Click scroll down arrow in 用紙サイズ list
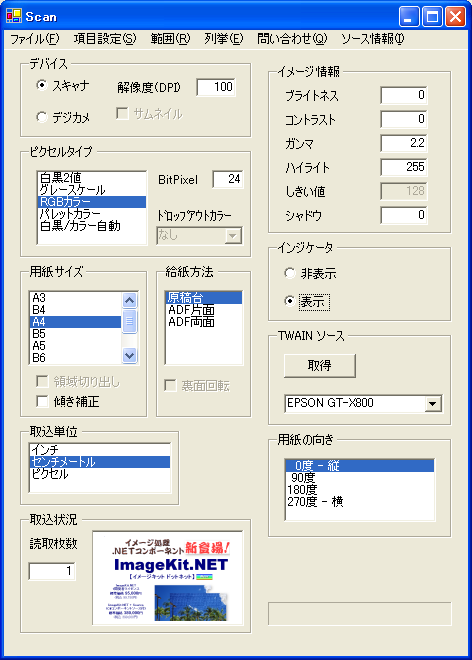The width and height of the screenshot is (472, 660). coord(129,355)
